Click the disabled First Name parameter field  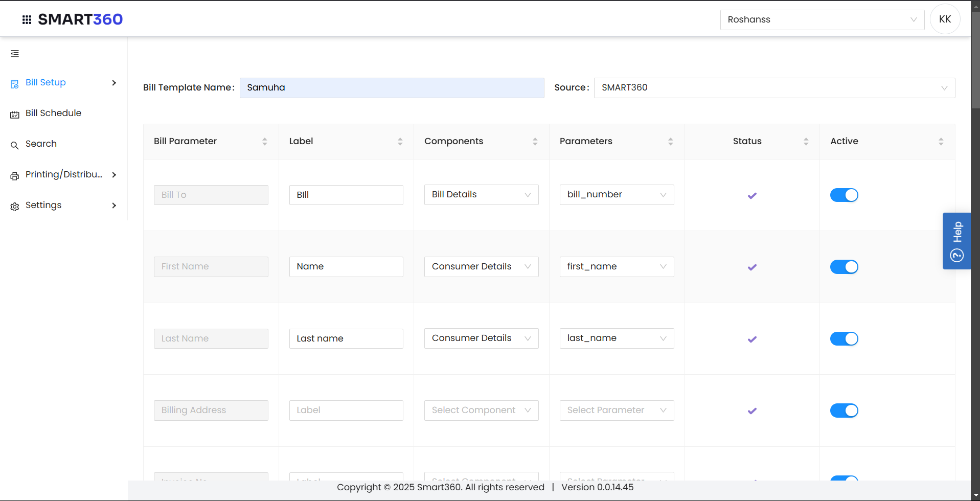click(211, 267)
